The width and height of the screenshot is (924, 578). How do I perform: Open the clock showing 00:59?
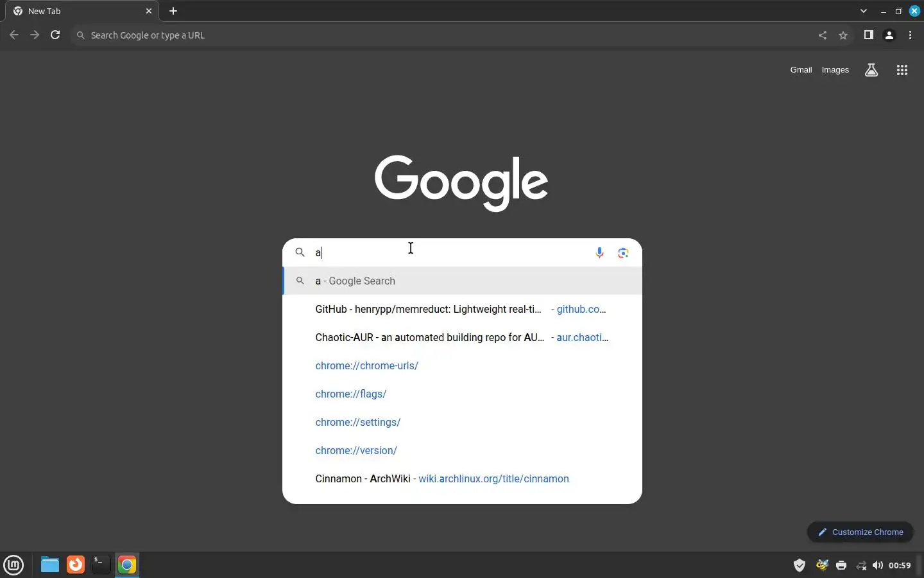900,565
